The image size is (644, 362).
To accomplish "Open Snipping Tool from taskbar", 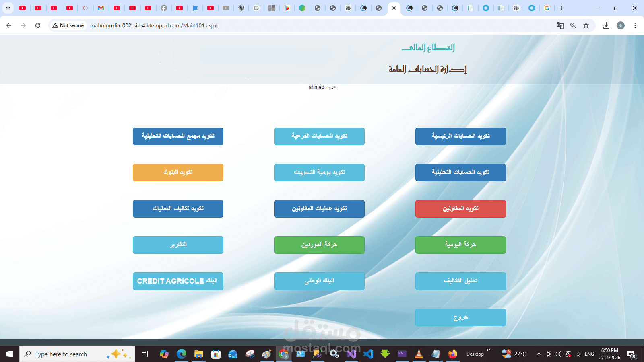I will pyautogui.click(x=250, y=354).
